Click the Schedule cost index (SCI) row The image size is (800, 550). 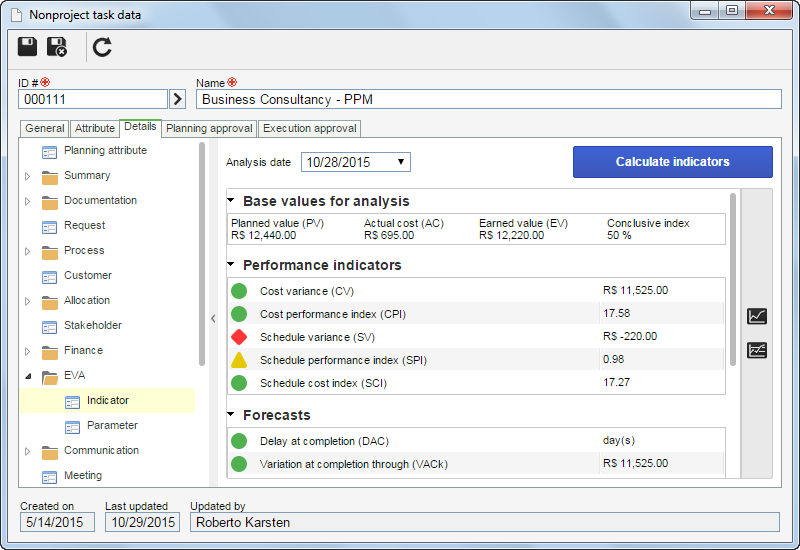(x=476, y=383)
